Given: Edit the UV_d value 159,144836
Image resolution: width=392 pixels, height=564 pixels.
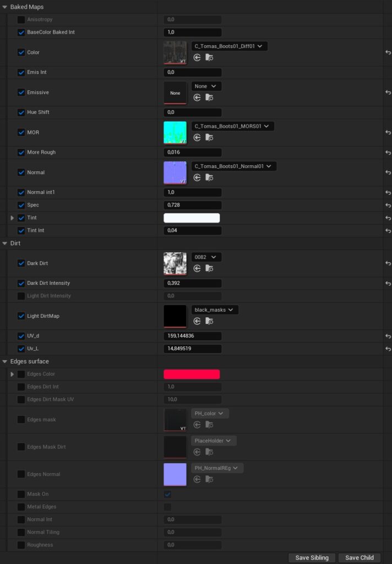Looking at the screenshot, I should coord(192,336).
